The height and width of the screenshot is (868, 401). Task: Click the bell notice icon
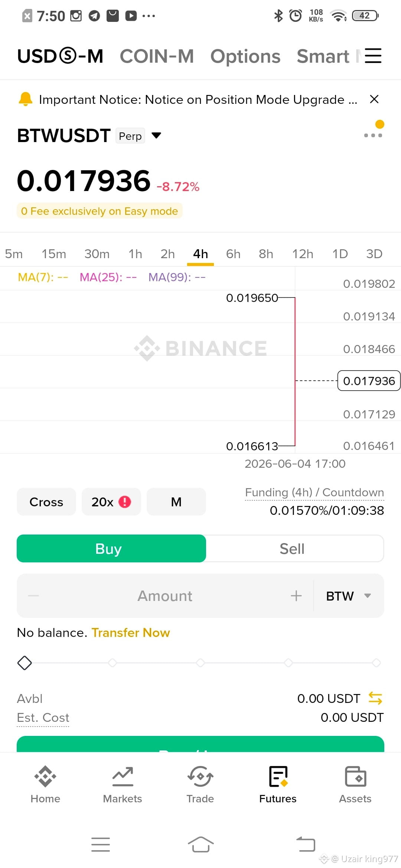pyautogui.click(x=26, y=99)
